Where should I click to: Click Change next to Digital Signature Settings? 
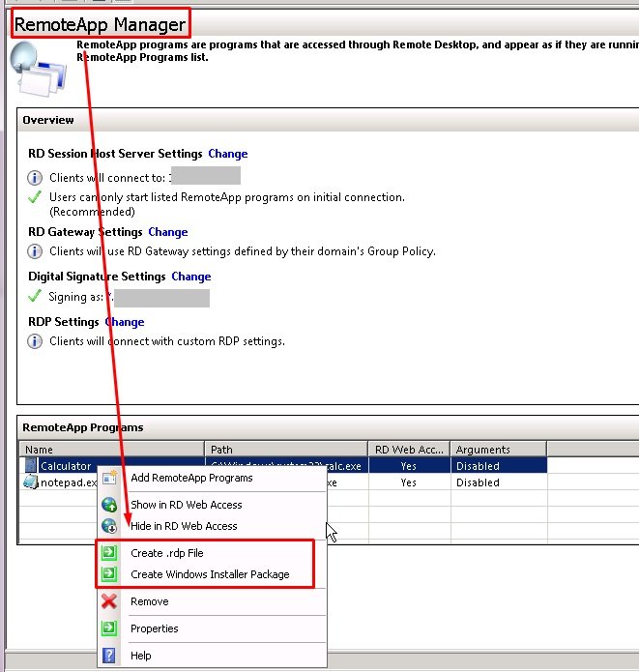[x=190, y=277]
